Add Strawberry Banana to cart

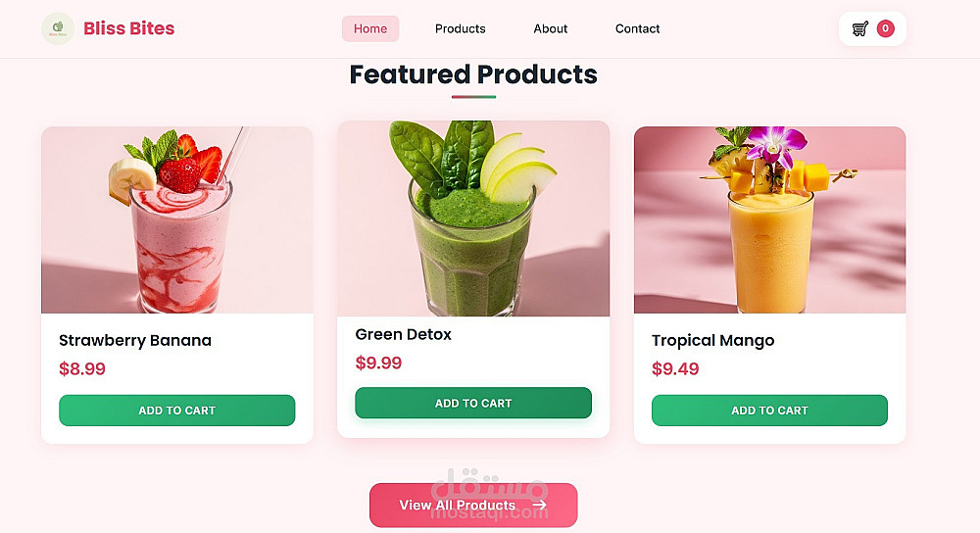(176, 411)
